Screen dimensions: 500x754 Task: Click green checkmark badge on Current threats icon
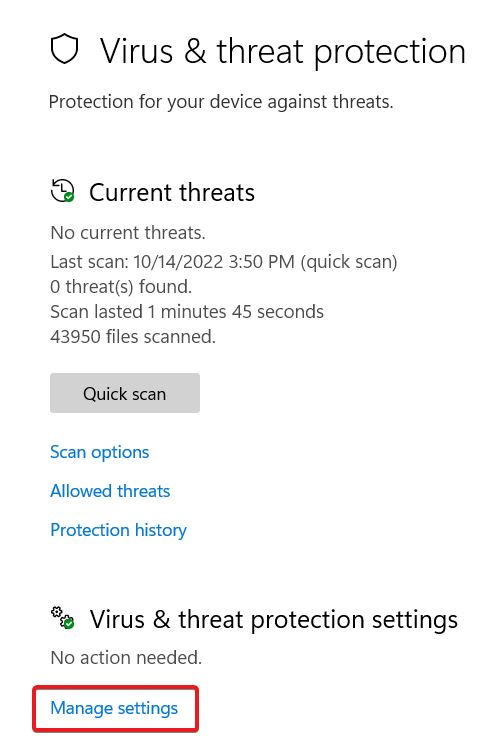69,197
